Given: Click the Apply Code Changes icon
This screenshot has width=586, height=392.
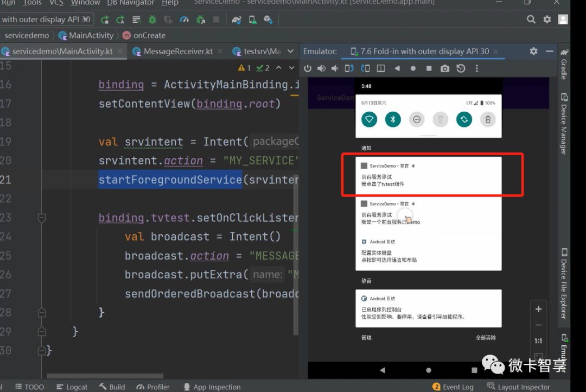Looking at the screenshot, I should coord(136,20).
